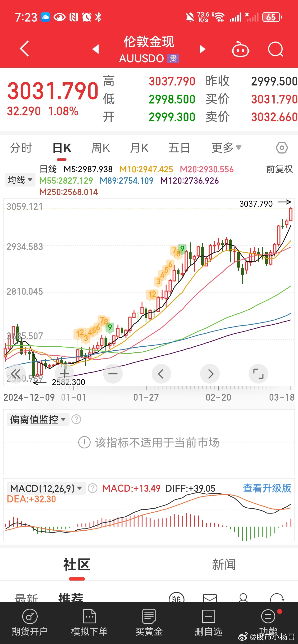Open the robot assistant icon
Viewport: 298px width, 644px height.
[x=240, y=49]
